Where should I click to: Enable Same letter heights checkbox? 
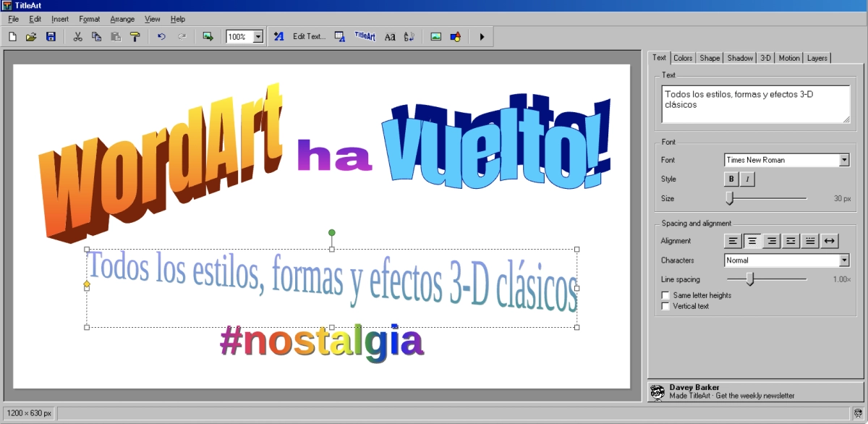(x=665, y=295)
